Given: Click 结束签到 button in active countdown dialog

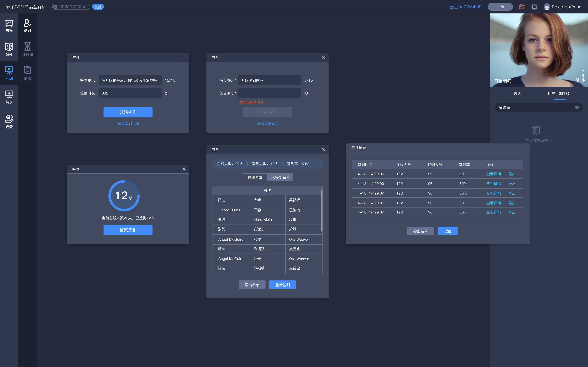Looking at the screenshot, I should point(128,230).
